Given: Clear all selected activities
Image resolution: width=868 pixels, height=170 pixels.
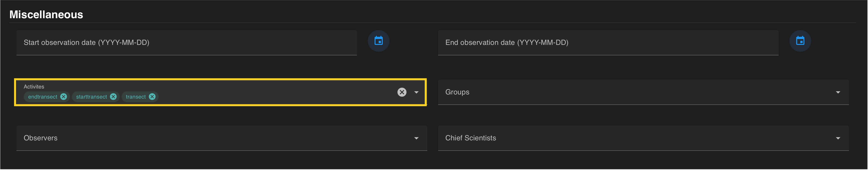Looking at the screenshot, I should (x=402, y=92).
